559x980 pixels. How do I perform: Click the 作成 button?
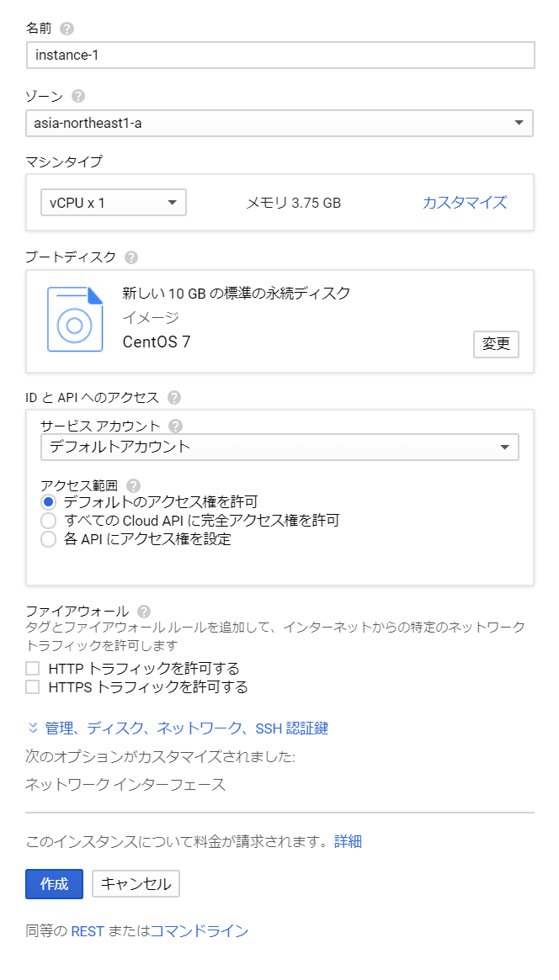pos(53,883)
